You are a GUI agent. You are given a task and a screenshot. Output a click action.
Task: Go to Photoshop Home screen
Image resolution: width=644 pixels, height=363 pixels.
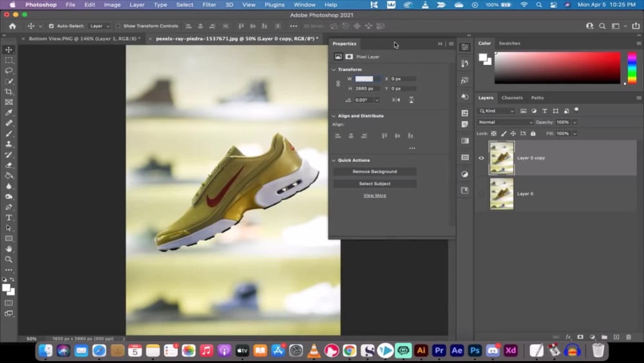[12, 26]
